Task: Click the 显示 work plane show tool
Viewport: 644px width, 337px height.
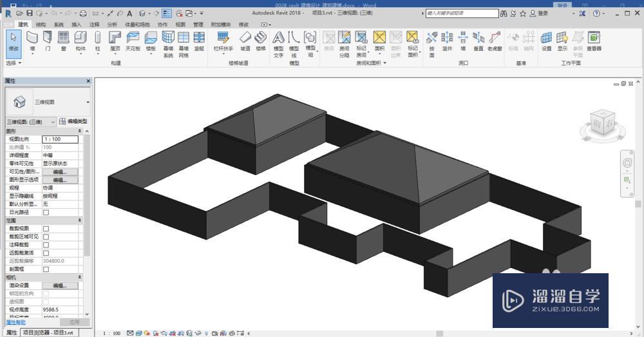Action: [562, 41]
